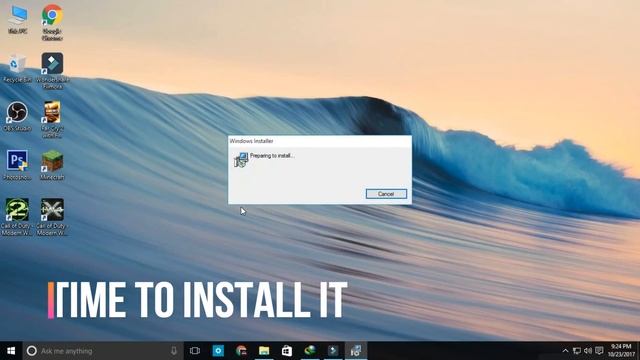Launch Photoshop desktop shortcut
Screen dimensions: 640x360
pyautogui.click(x=17, y=165)
